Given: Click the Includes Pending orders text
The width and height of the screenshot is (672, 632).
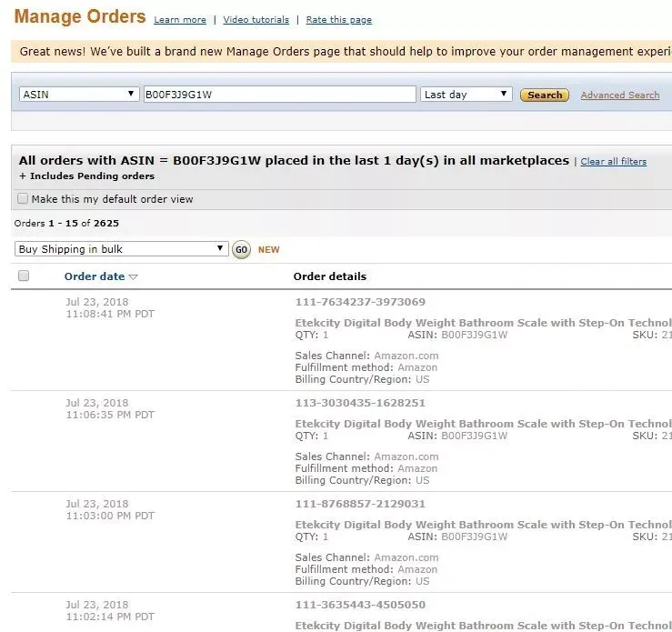Looking at the screenshot, I should 86,176.
